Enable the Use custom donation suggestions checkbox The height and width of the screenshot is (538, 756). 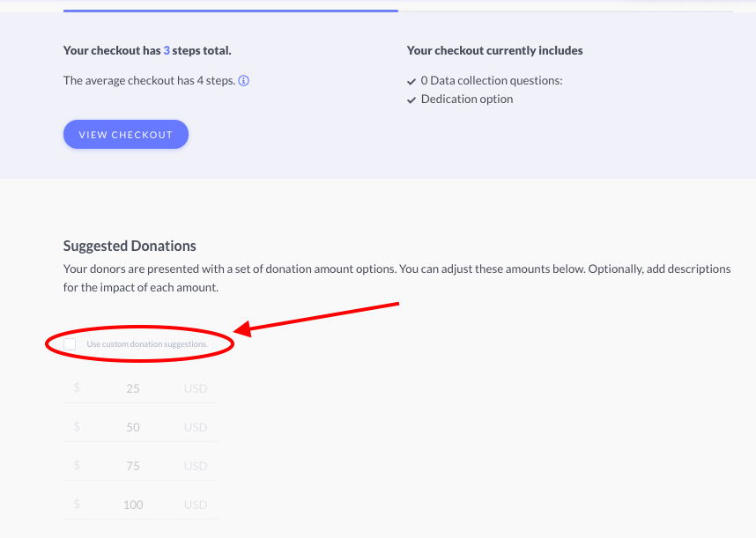coord(70,344)
